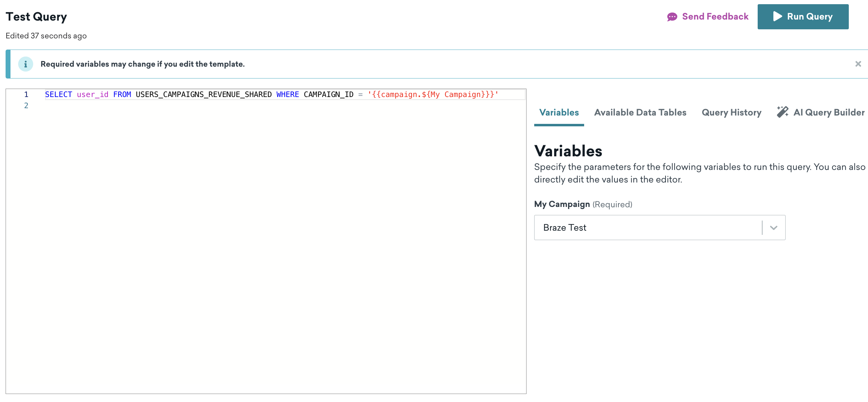Click the info icon in the banner

[x=25, y=64]
